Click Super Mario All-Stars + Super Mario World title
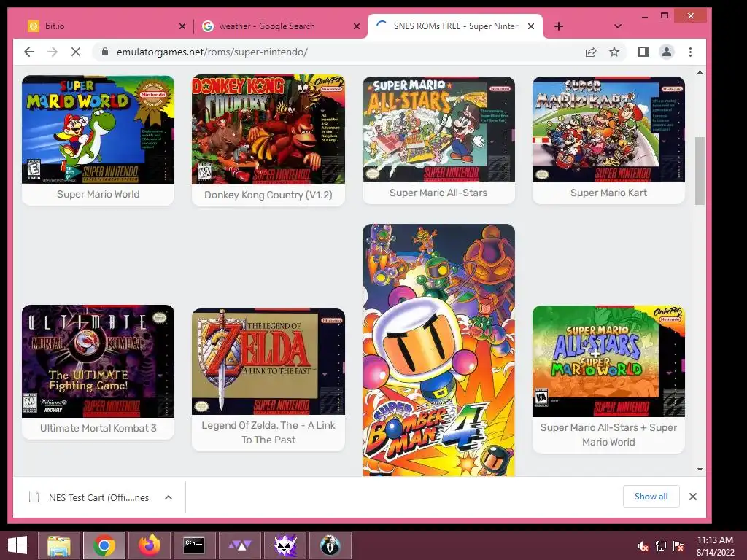 [608, 435]
